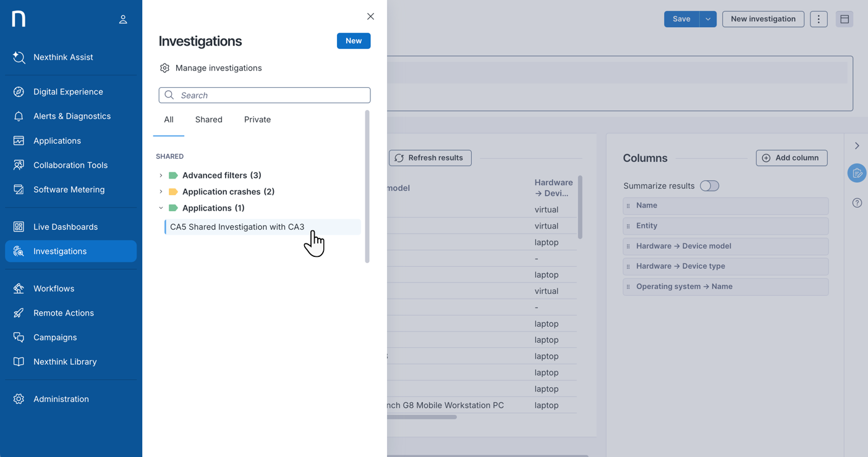
Task: Click the three-dot more options button
Action: (819, 19)
